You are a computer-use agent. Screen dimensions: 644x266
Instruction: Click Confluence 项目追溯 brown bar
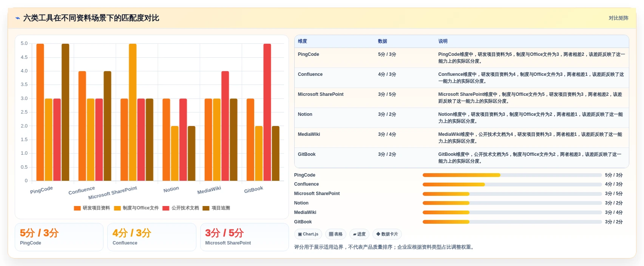107,126
